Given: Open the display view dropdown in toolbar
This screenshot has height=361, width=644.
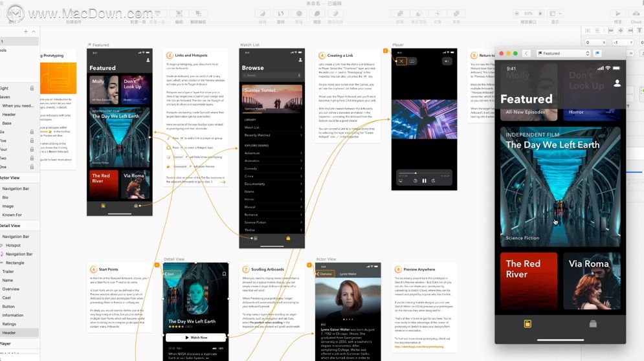Looking at the screenshot, I should pyautogui.click(x=555, y=14).
